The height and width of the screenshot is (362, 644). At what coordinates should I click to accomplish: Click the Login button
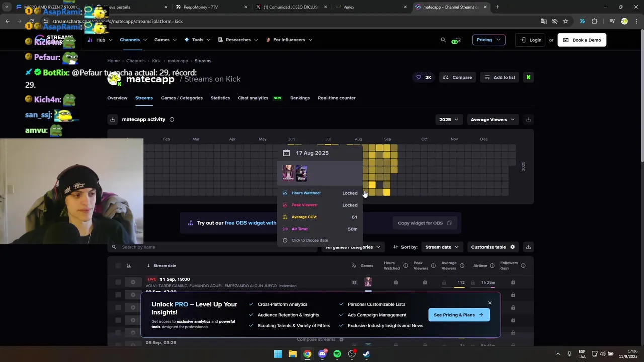[530, 40]
